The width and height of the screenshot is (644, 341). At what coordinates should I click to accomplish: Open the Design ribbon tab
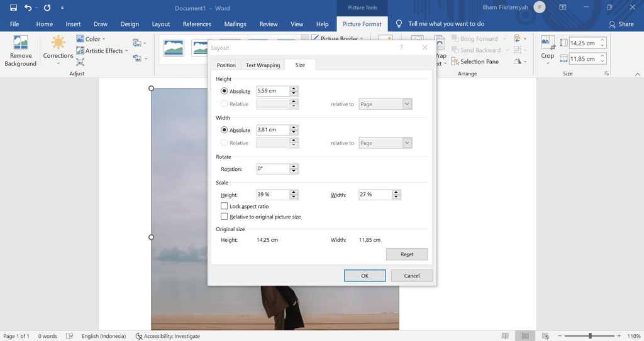130,24
